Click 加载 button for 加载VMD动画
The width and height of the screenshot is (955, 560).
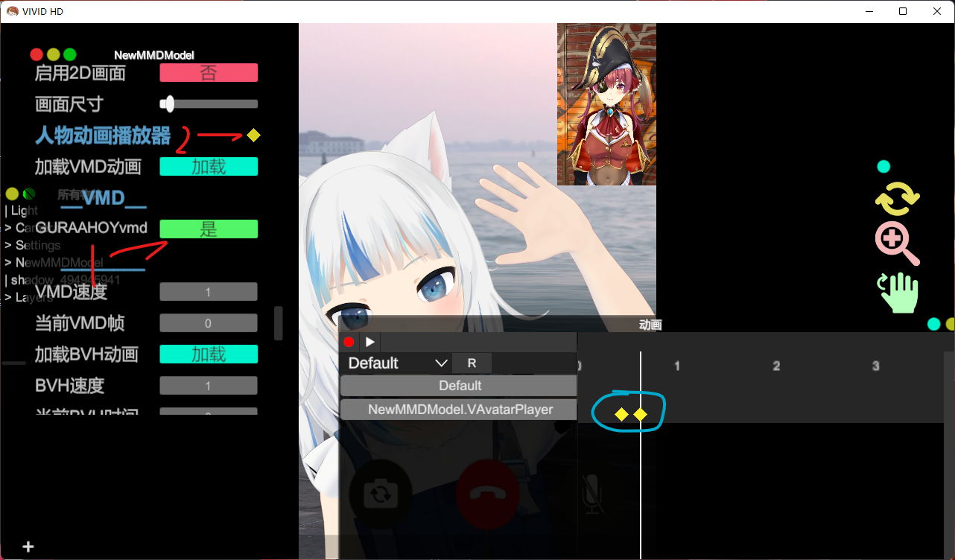[x=209, y=167]
